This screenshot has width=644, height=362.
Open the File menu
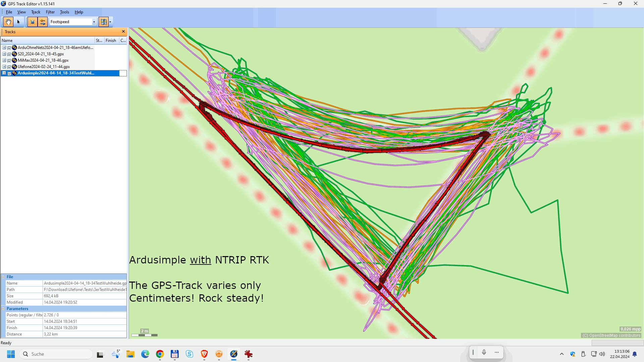9,12
